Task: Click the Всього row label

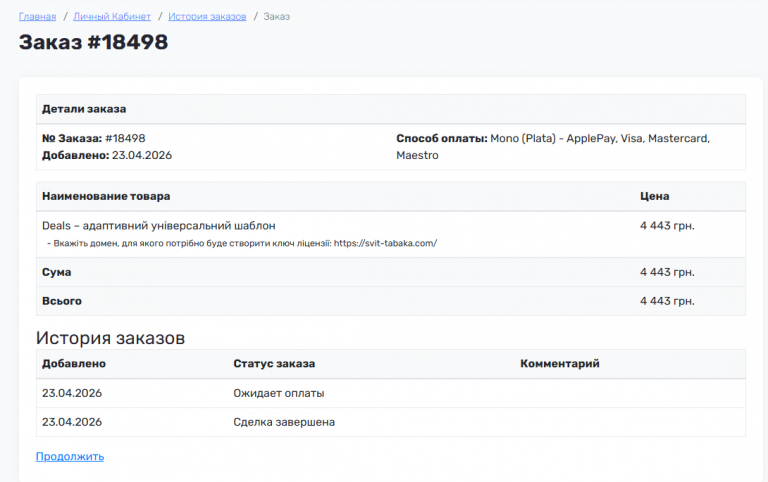Action: (x=62, y=301)
